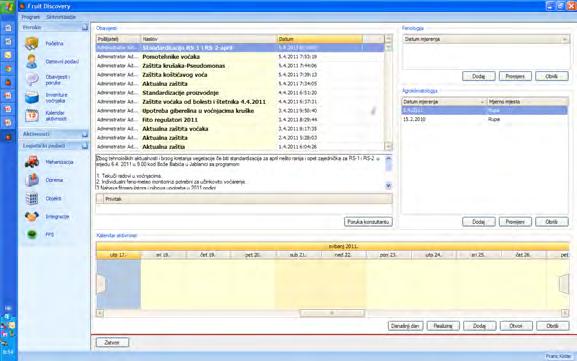577x361 pixels.
Task: Click calendar previous arrow on left edge
Action: click(101, 284)
